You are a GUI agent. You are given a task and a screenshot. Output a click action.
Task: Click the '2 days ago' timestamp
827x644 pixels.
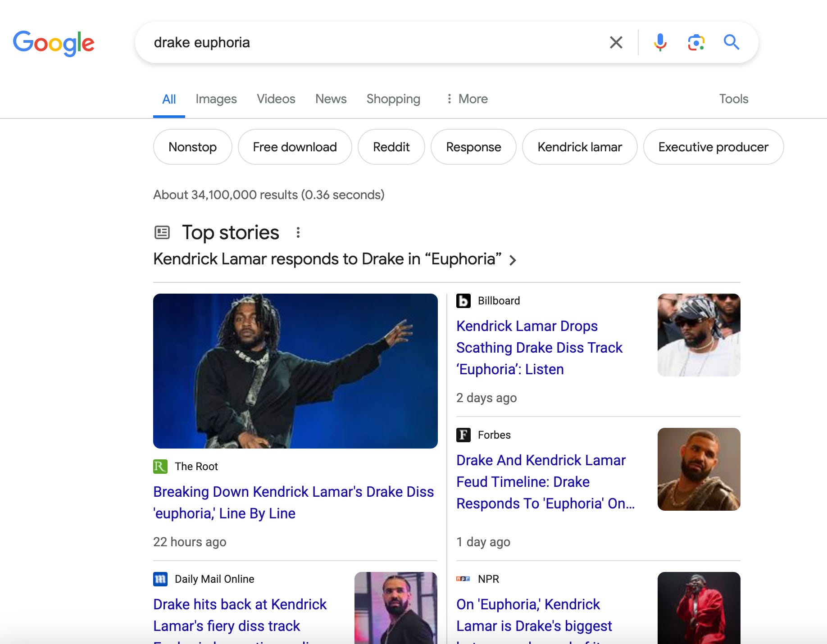pos(486,398)
